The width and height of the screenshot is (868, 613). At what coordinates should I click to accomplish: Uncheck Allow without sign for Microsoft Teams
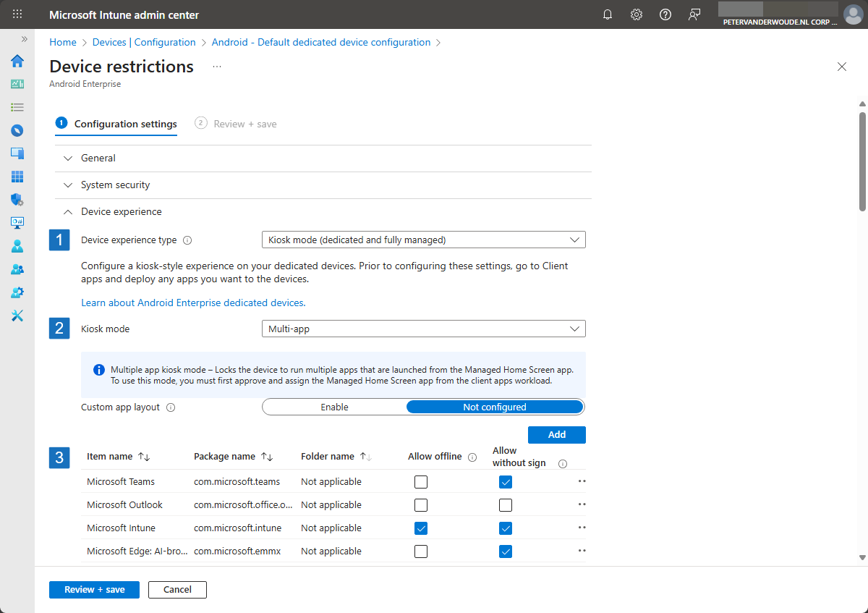point(506,482)
